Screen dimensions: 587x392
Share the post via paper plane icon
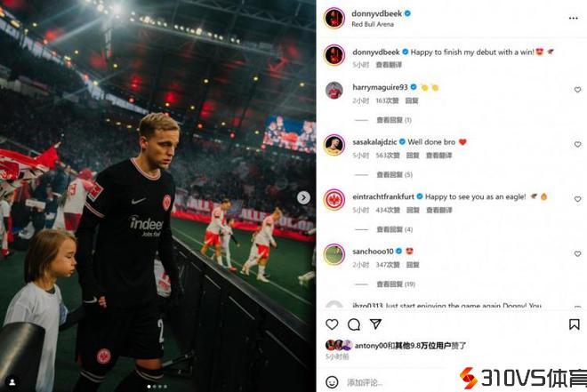375,324
